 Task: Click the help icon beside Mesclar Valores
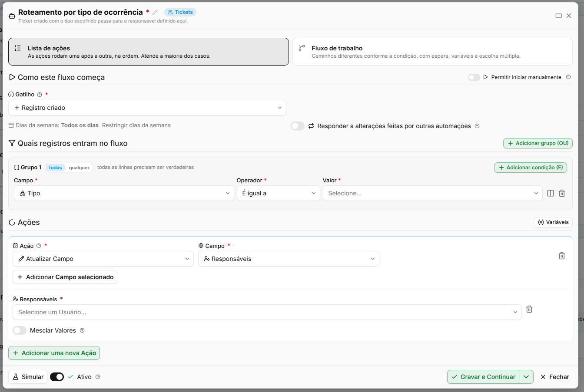82,330
